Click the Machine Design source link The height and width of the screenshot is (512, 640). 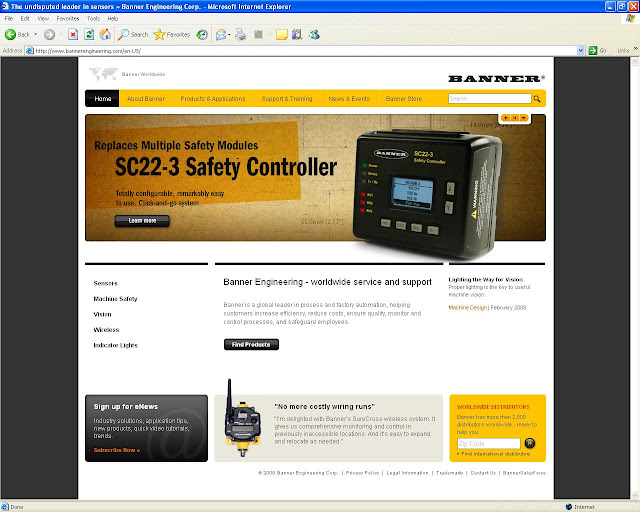(468, 307)
